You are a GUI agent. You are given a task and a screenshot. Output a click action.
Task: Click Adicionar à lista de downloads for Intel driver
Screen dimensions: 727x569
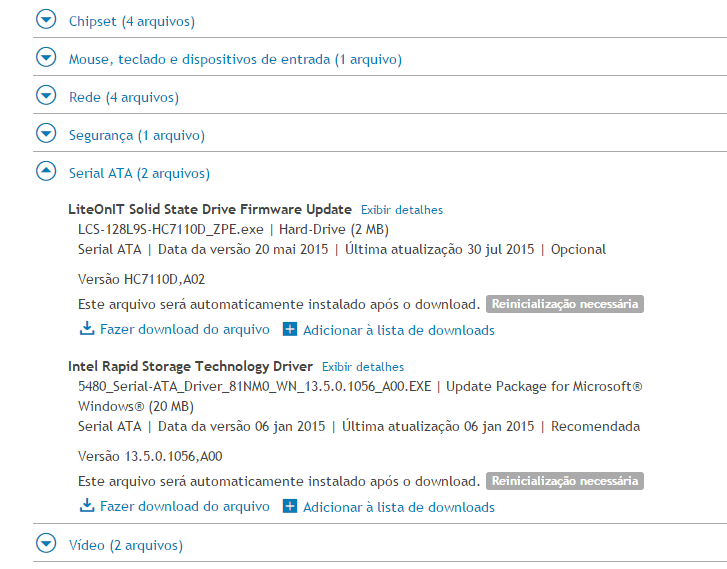399,507
